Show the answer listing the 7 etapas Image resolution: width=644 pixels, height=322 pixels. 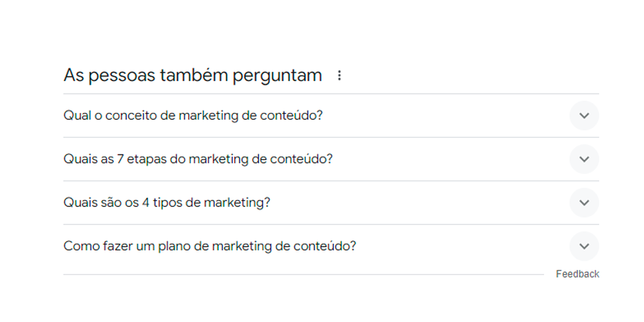(x=584, y=159)
